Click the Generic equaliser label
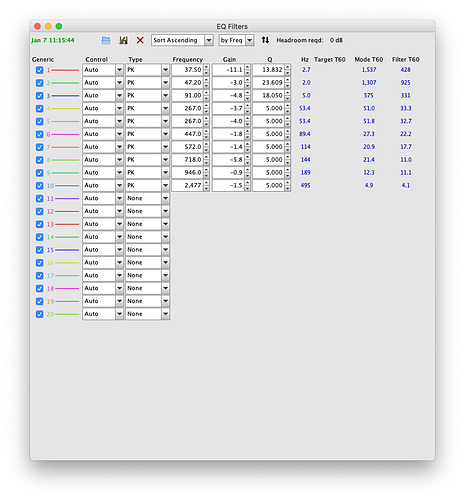The height and width of the screenshot is (500, 465). pos(43,60)
